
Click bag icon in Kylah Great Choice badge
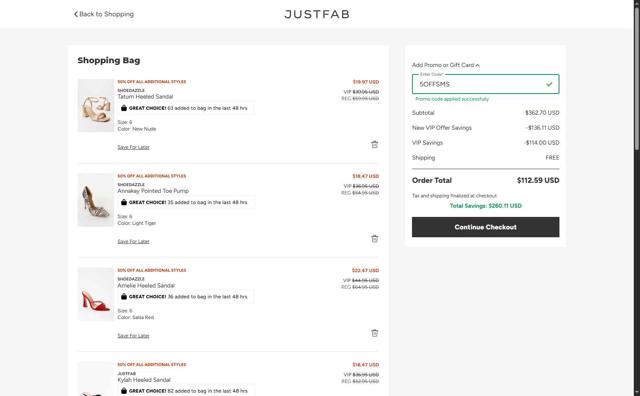pos(124,391)
